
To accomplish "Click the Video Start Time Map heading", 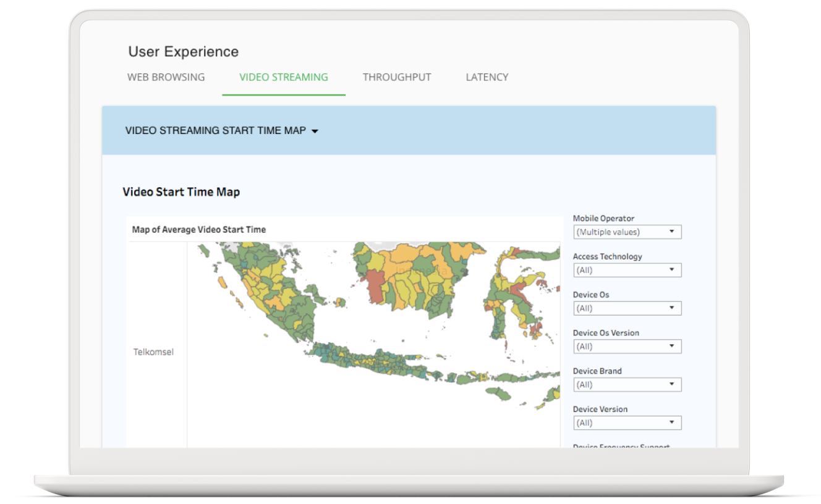I will coord(181,192).
